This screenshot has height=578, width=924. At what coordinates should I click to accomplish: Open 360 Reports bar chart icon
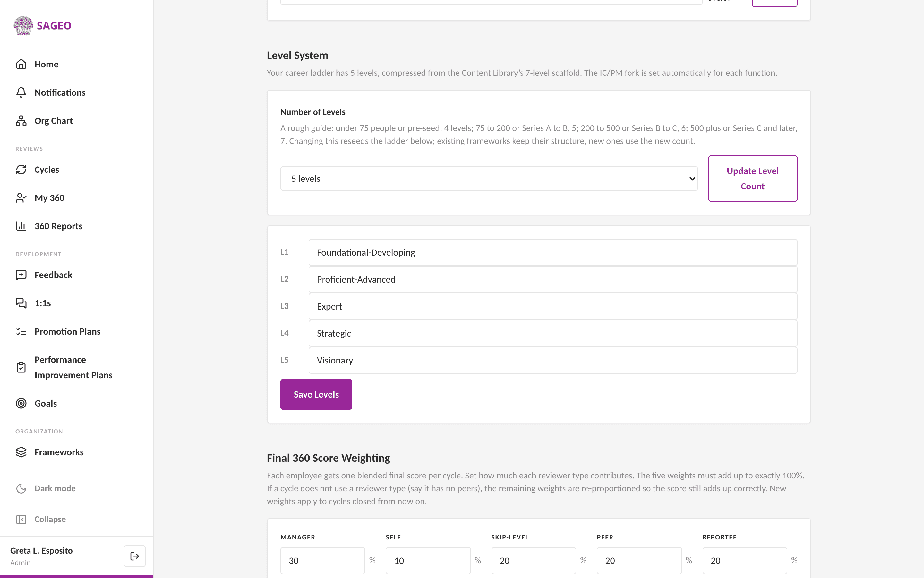(x=21, y=226)
